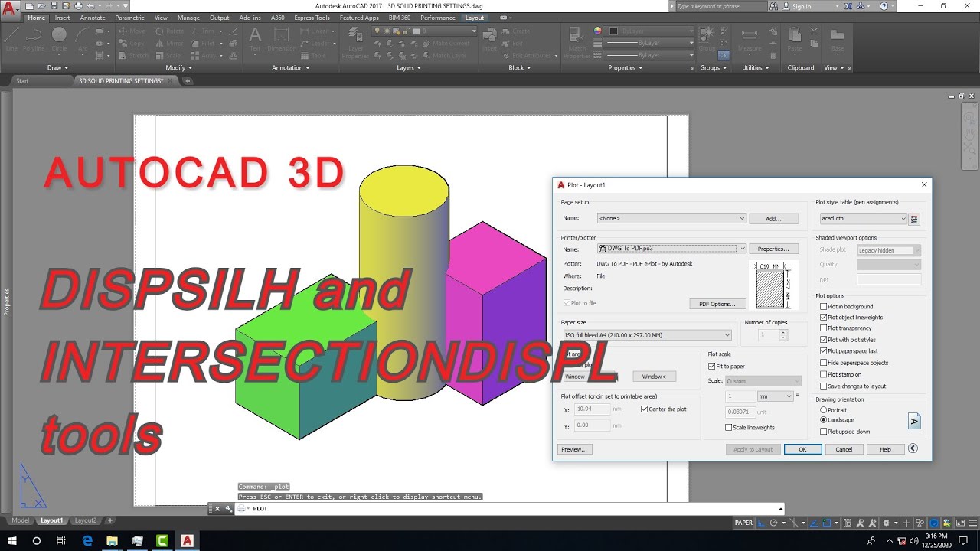This screenshot has height=551, width=980.
Task: Open the Paper size dropdown
Action: click(647, 335)
